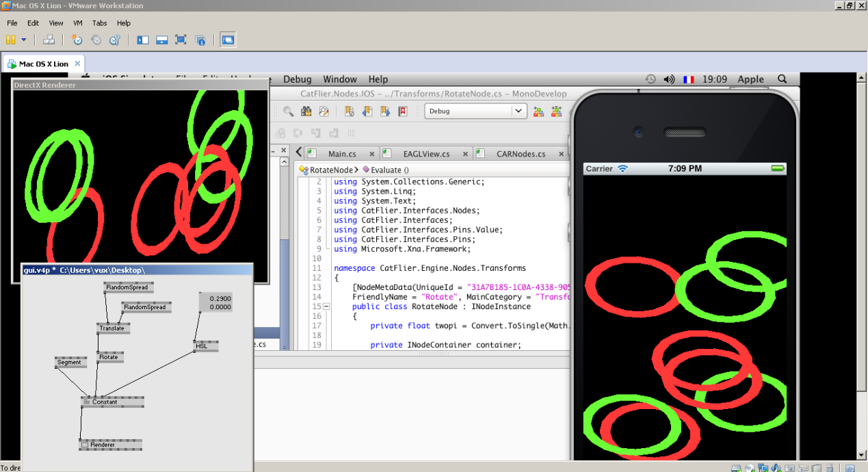This screenshot has width=868, height=472.
Task: Switch to the Main.cs editor tab
Action: coord(341,154)
